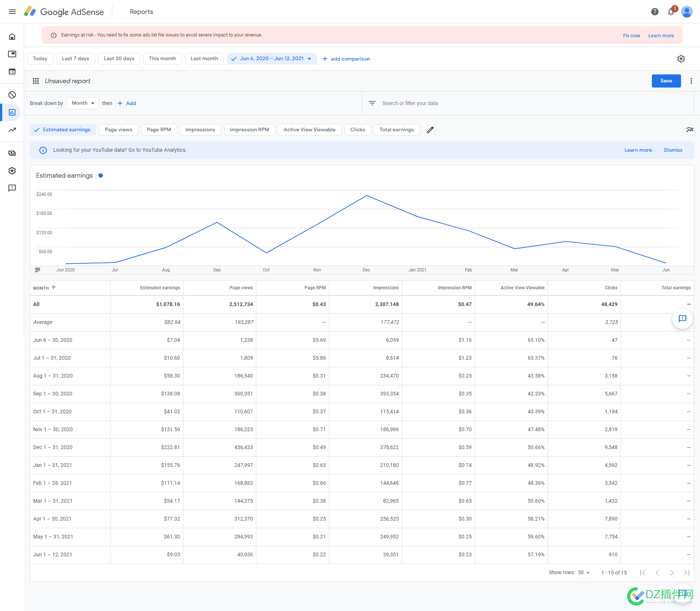Go to next page of rows
This screenshot has width=700, height=611.
click(672, 573)
